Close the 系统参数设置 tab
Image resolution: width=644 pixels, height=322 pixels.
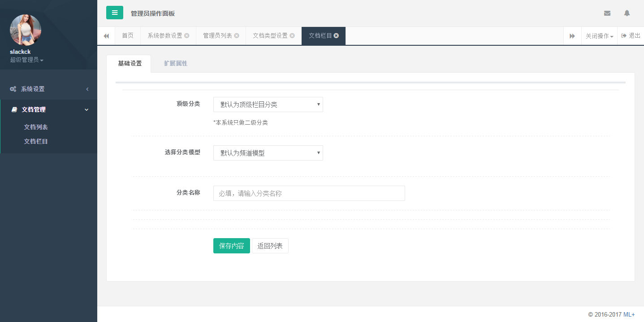[x=187, y=36]
